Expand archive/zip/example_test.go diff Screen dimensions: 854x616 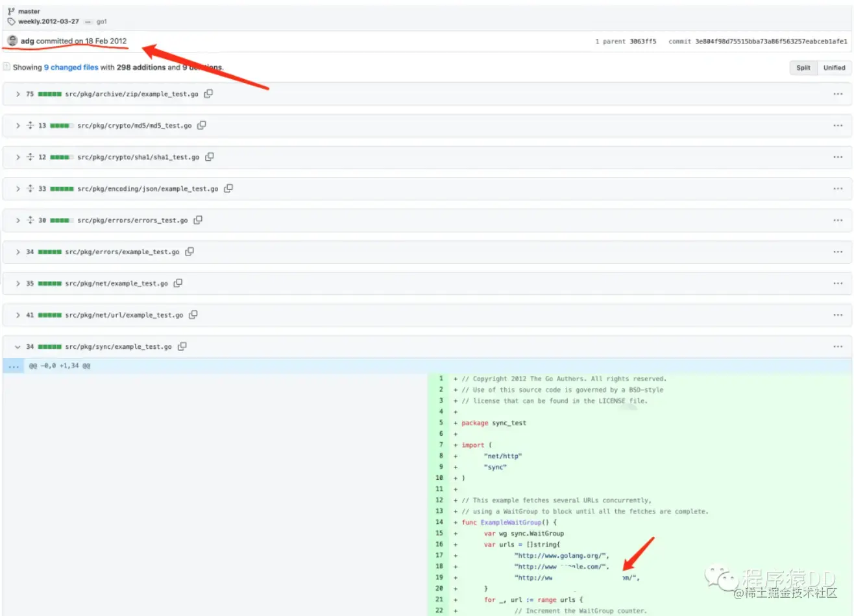(18, 94)
